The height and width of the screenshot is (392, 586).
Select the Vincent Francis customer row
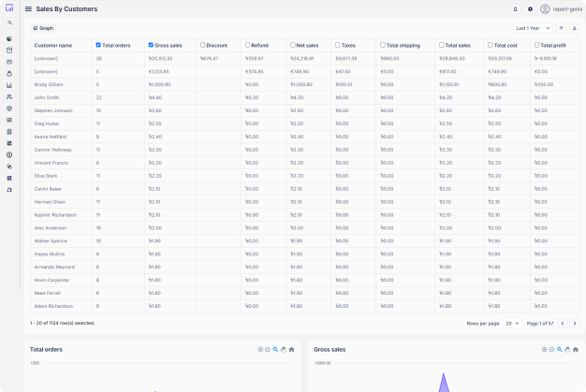tap(304, 163)
